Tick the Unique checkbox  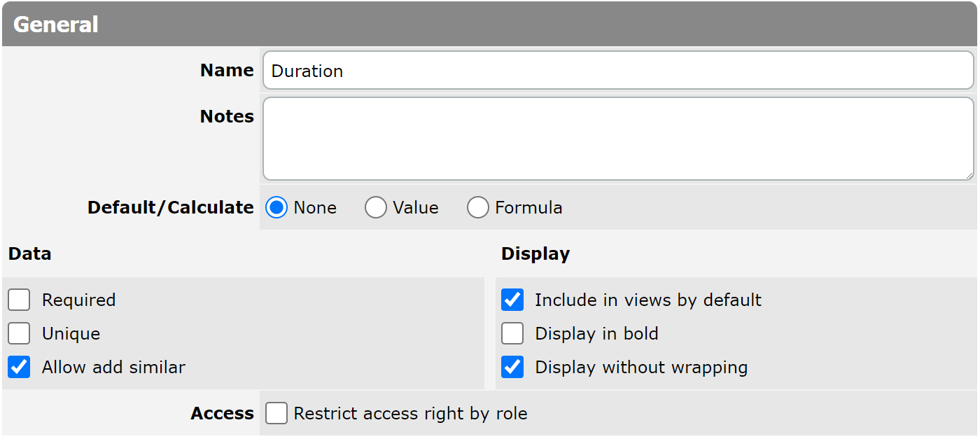[19, 333]
